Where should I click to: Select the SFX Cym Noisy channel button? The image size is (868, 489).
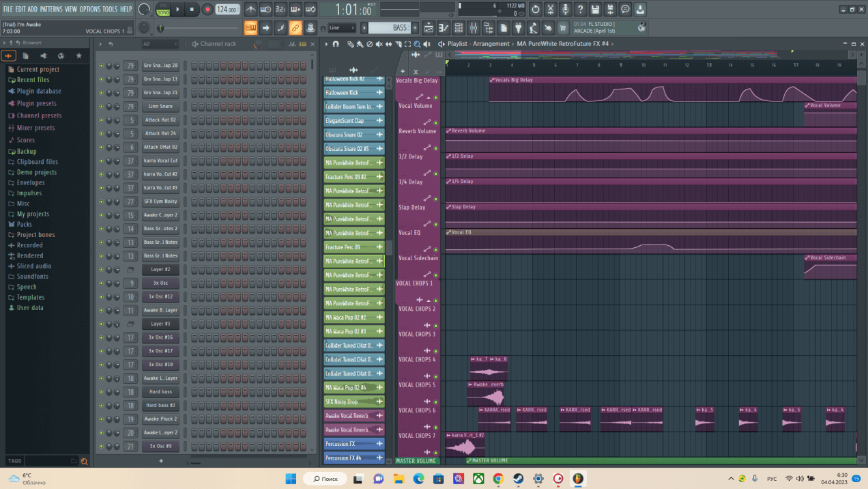(160, 201)
